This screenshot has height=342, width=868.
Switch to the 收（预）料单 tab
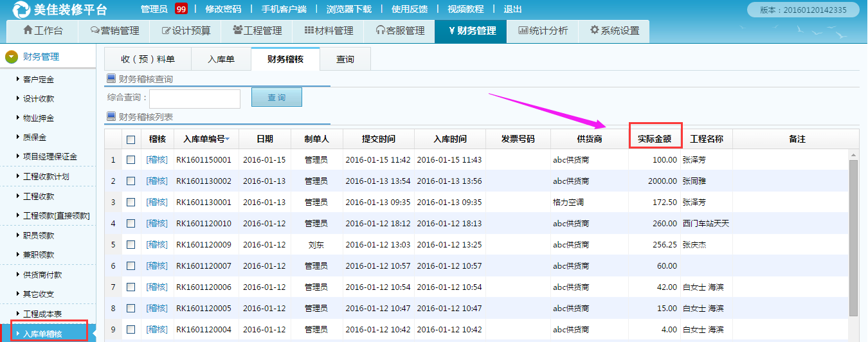click(148, 59)
